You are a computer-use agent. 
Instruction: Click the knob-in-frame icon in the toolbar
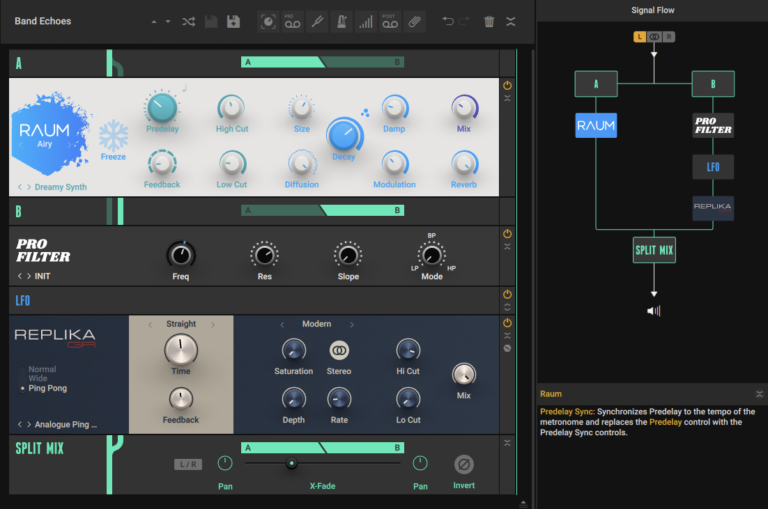268,22
